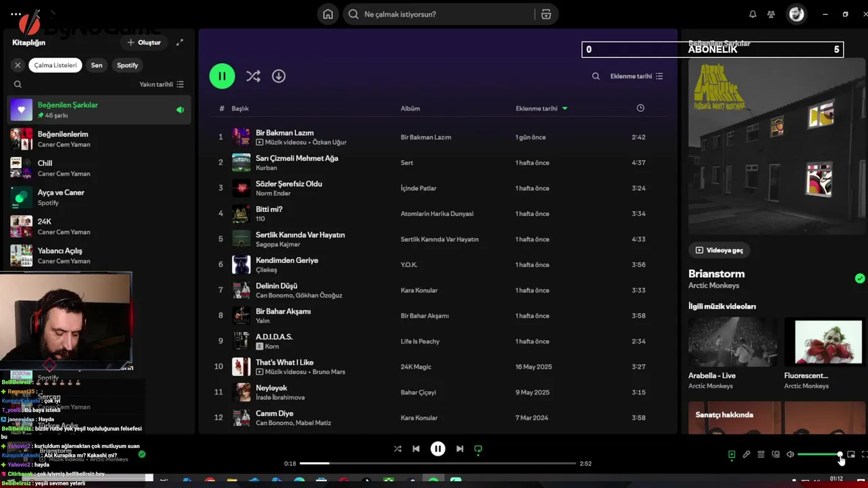Open the 24K Magic album link
The image size is (868, 488).
pyautogui.click(x=416, y=367)
